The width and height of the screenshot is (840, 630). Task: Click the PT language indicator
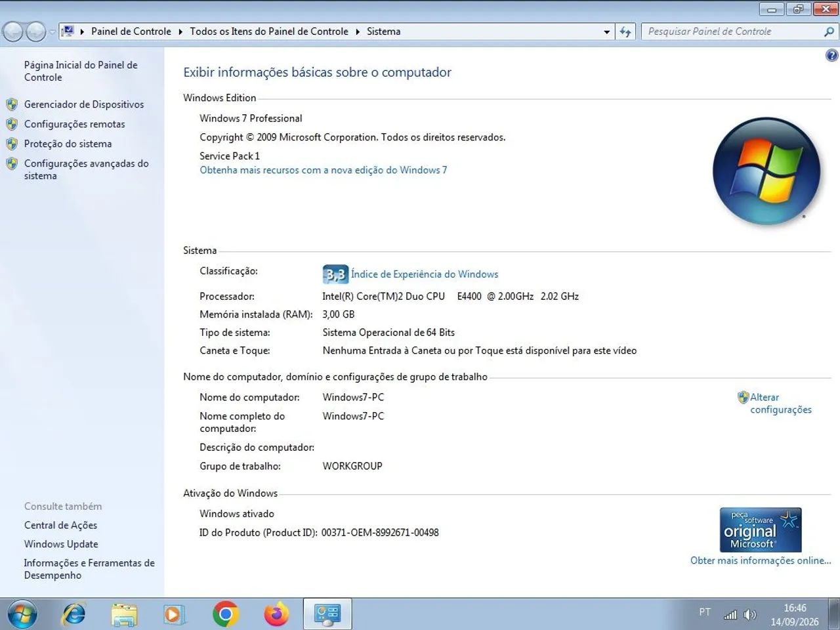pyautogui.click(x=705, y=612)
